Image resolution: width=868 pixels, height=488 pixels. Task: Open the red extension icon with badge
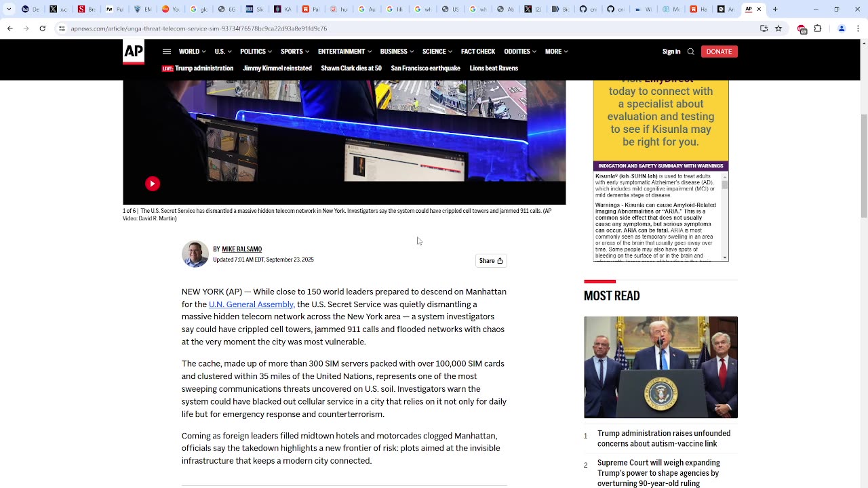point(802,29)
